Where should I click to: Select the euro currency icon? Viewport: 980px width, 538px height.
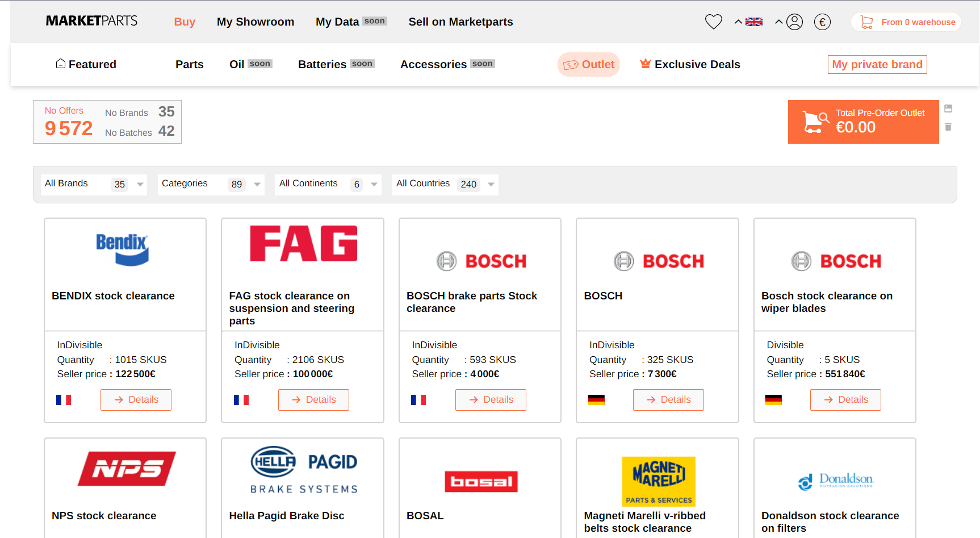click(822, 22)
